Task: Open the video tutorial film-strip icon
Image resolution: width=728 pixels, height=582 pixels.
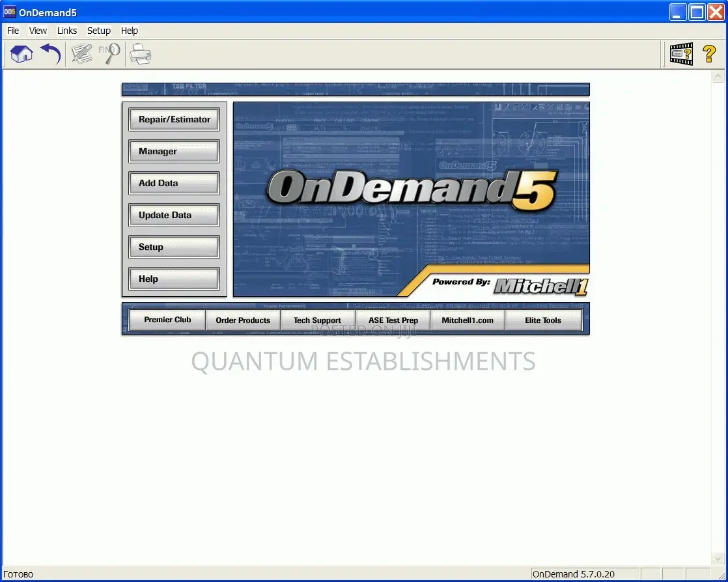Action: click(681, 54)
